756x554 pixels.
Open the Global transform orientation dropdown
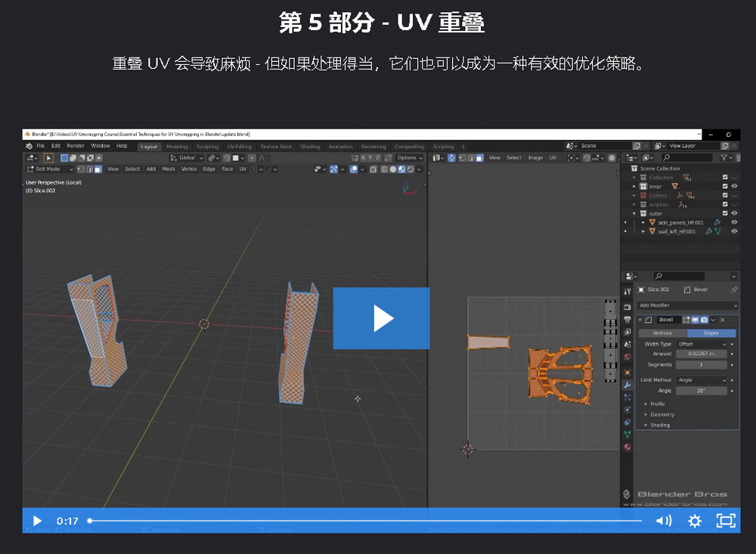pyautogui.click(x=187, y=158)
